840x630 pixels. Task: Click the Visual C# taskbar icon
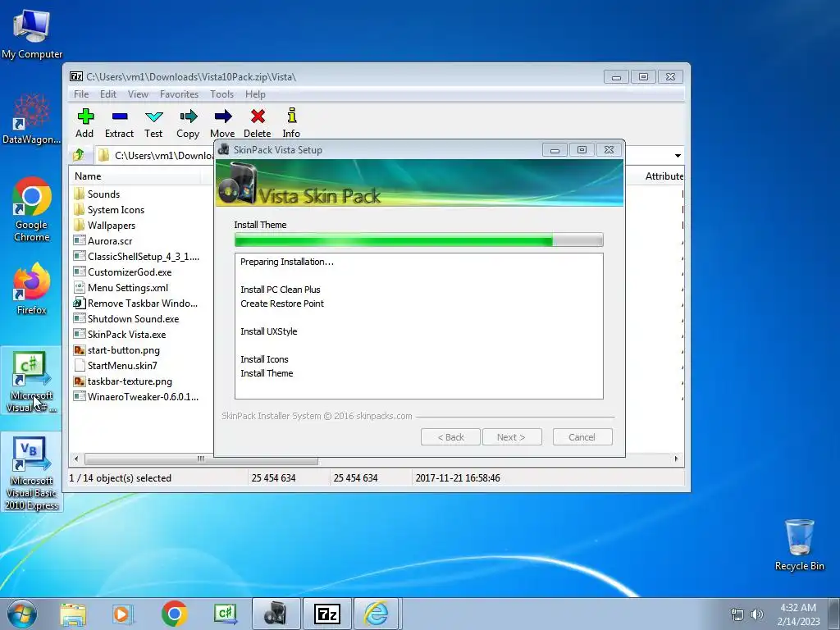click(225, 614)
